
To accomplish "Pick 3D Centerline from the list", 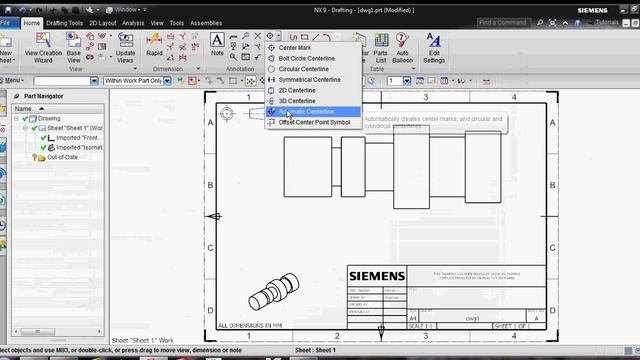I will tap(313, 101).
